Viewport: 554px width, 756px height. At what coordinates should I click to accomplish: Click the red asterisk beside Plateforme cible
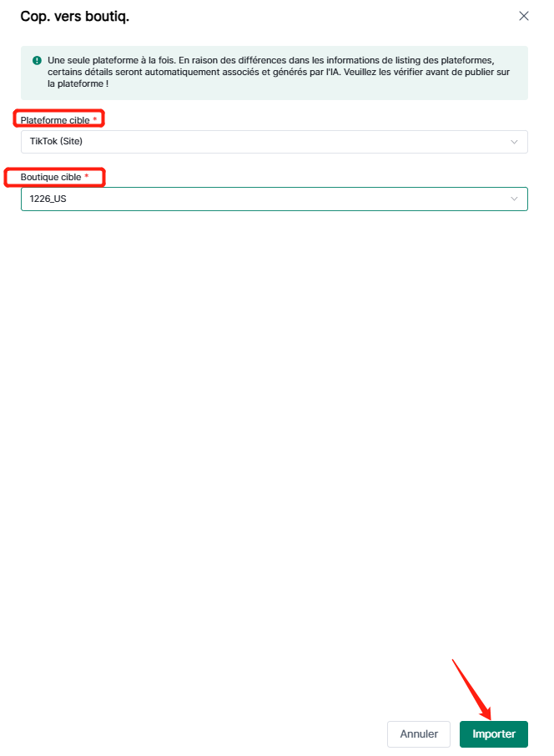click(x=95, y=119)
